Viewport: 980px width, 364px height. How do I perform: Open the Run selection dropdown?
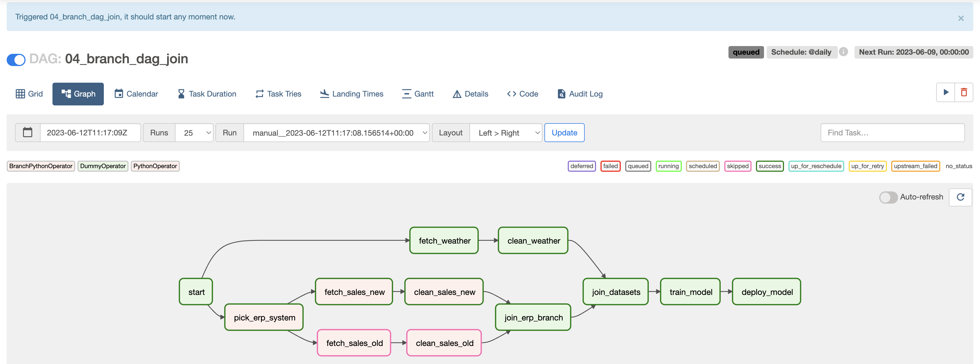pyautogui.click(x=336, y=133)
